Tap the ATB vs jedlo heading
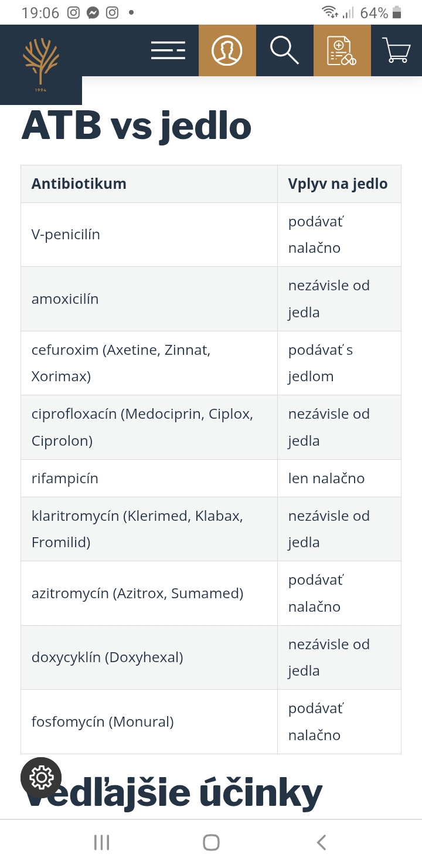Image resolution: width=422 pixels, height=868 pixels. [137, 126]
